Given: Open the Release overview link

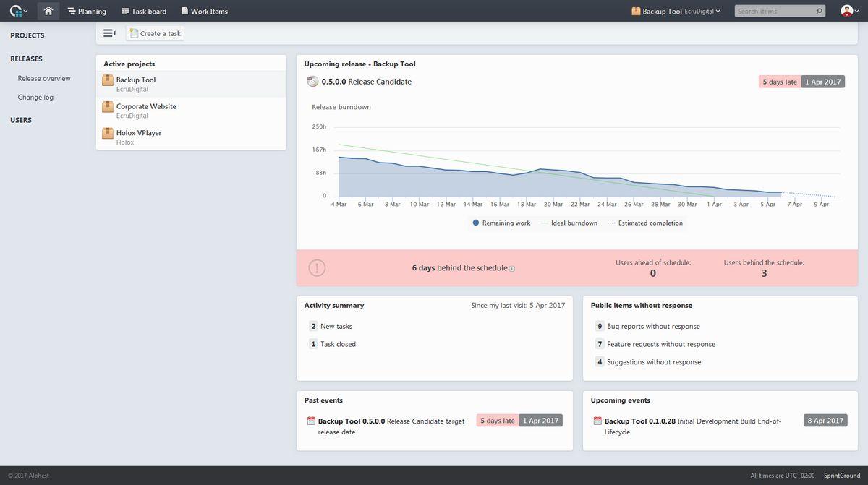Looking at the screenshot, I should (44, 78).
